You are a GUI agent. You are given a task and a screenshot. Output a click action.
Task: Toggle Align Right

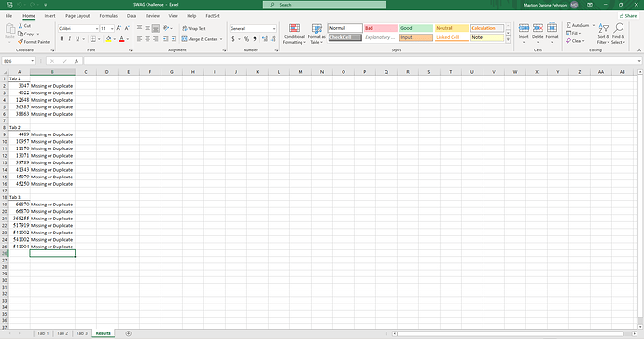pos(155,39)
